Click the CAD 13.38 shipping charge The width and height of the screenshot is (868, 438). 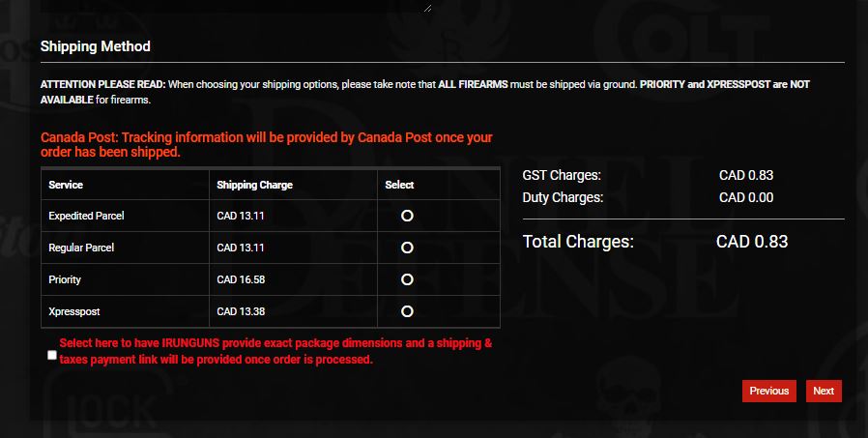click(241, 311)
